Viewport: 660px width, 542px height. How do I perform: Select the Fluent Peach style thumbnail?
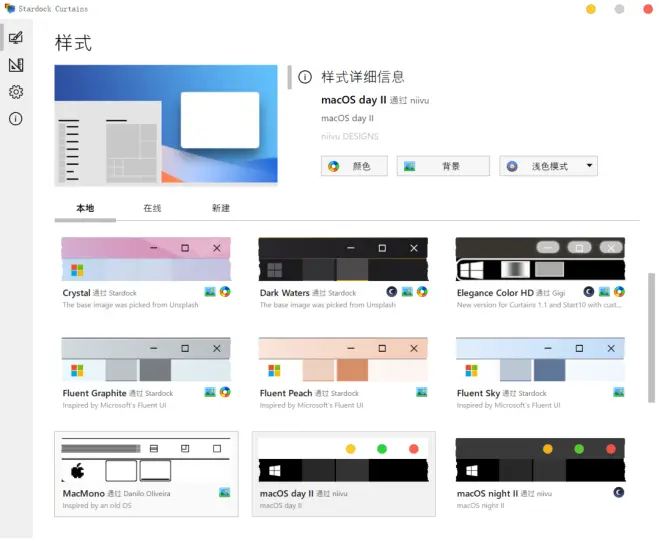click(x=343, y=359)
